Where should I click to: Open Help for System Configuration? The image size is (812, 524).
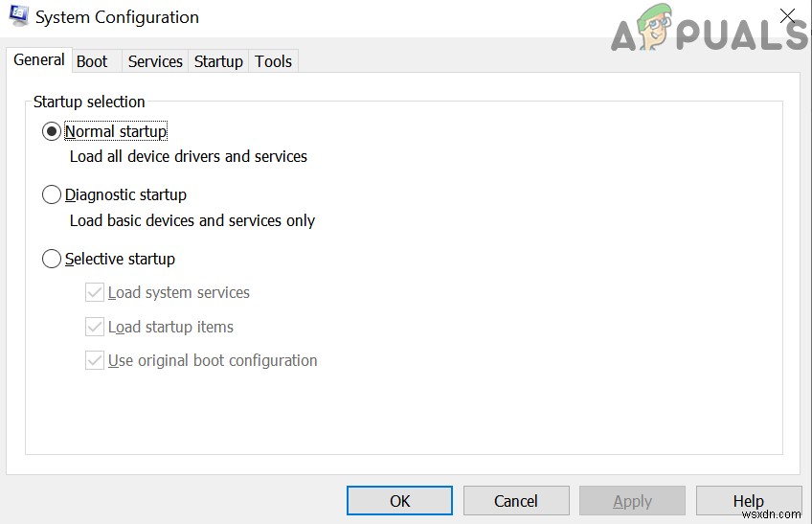coord(748,500)
